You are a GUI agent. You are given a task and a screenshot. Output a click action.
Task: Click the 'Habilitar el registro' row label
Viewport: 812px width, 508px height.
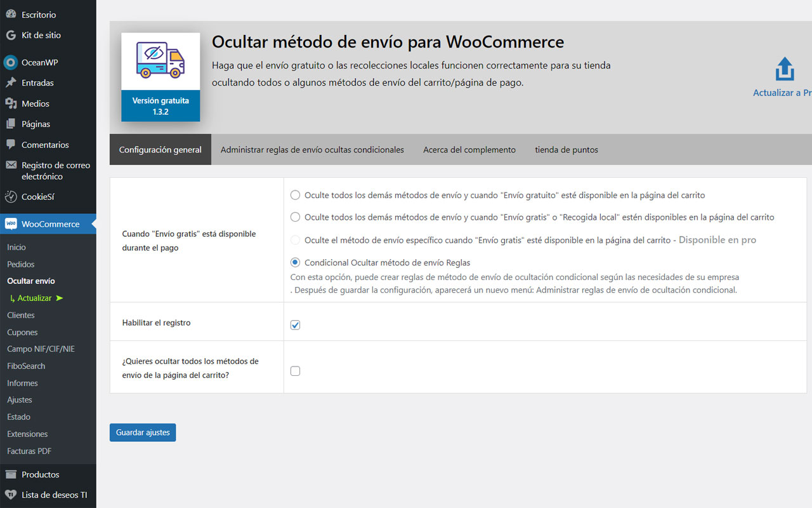156,323
